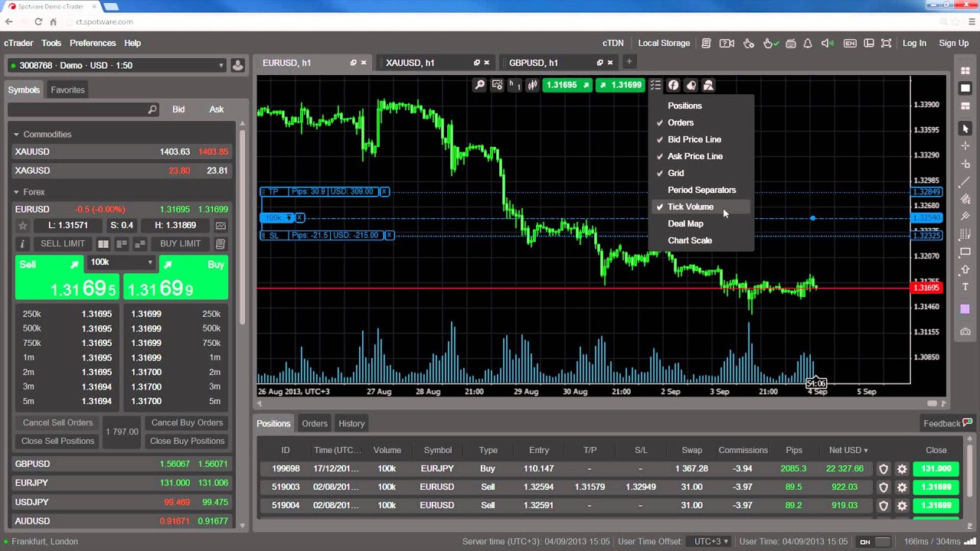Switch to multi-chart grid layout icon
Viewport: 980px width, 551px height.
click(x=965, y=71)
